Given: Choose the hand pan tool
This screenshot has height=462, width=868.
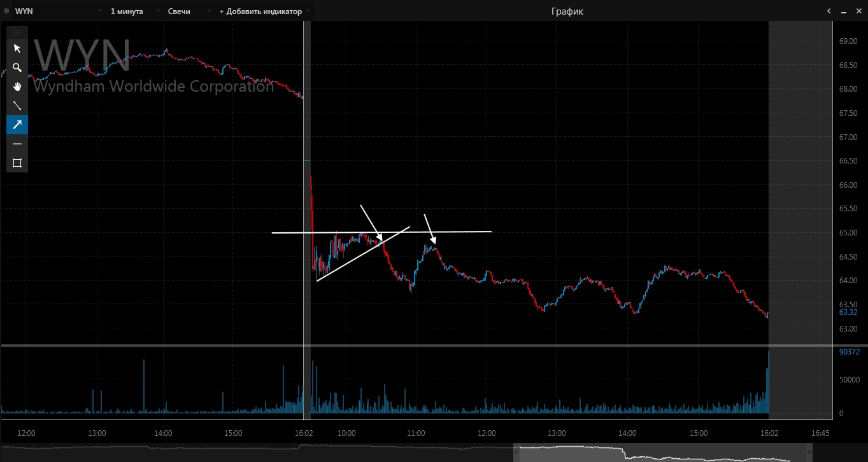Looking at the screenshot, I should point(17,87).
